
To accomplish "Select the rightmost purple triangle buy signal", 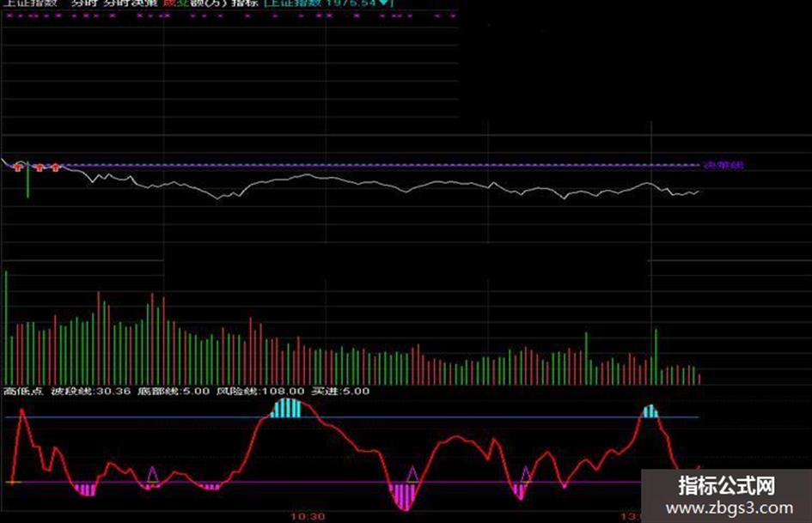I will (x=526, y=472).
